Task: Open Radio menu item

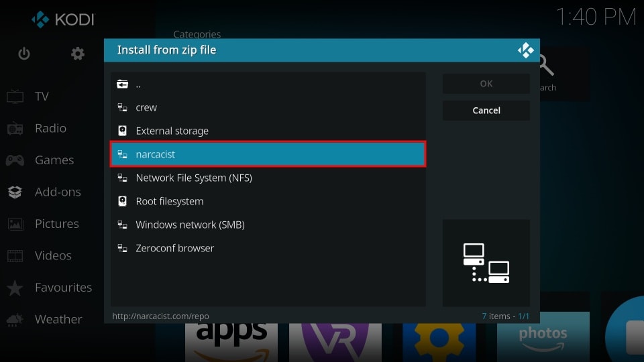Action: 50,129
